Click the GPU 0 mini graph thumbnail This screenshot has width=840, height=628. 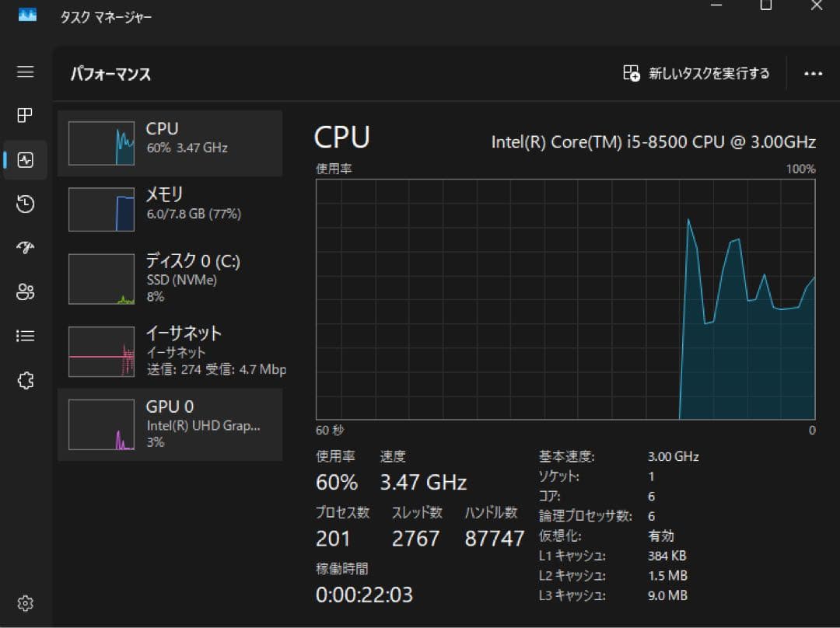[x=101, y=425]
